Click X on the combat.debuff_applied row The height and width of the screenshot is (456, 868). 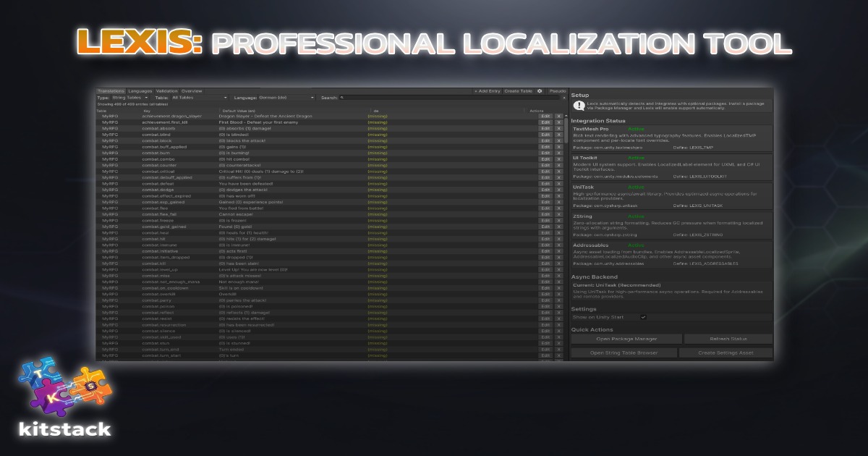559,177
